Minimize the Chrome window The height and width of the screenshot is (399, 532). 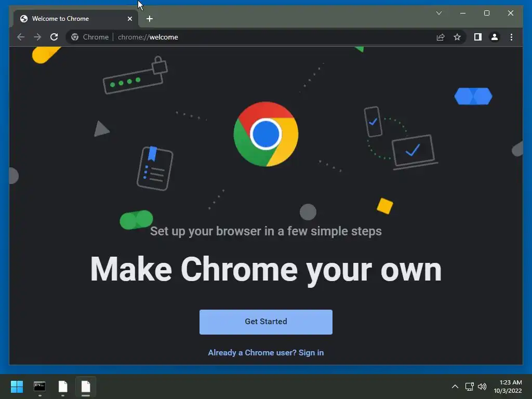[463, 13]
